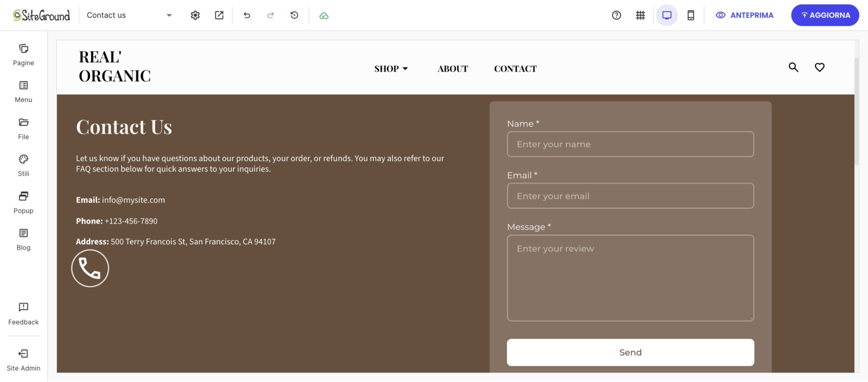Go to Site Admin
The height and width of the screenshot is (382, 868).
pyautogui.click(x=23, y=360)
